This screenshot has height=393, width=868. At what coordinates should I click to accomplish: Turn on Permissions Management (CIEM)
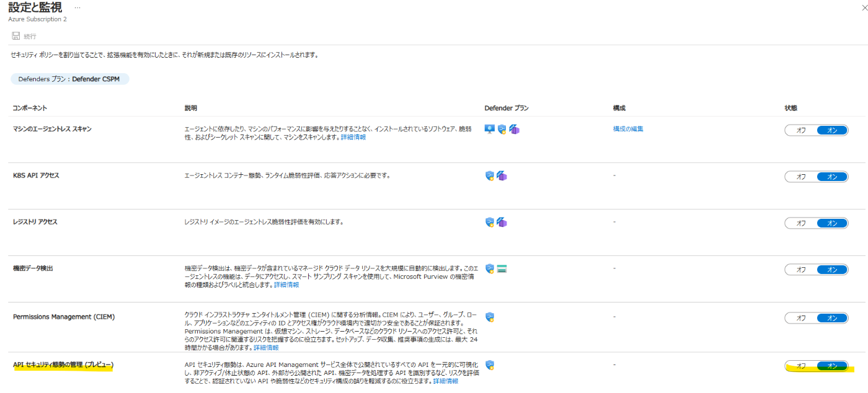point(832,318)
